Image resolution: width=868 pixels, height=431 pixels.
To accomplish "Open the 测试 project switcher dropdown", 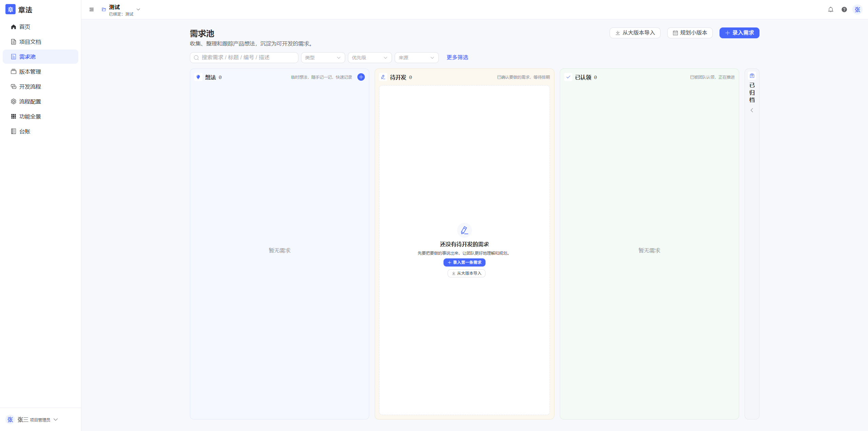I will coord(121,9).
